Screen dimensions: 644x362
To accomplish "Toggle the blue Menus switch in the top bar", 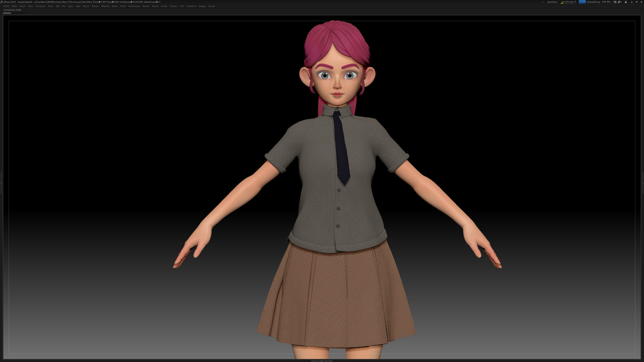I will 582,2.
